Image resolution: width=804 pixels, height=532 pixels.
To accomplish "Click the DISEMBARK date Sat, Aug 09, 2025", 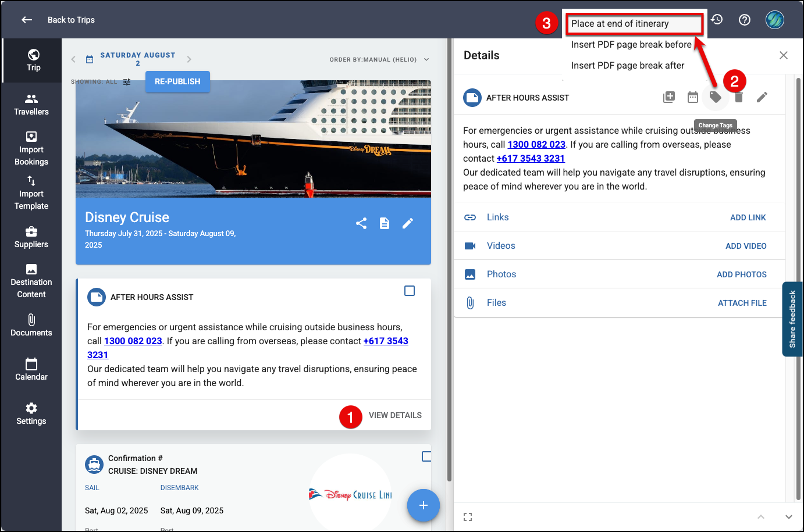I will [x=192, y=510].
